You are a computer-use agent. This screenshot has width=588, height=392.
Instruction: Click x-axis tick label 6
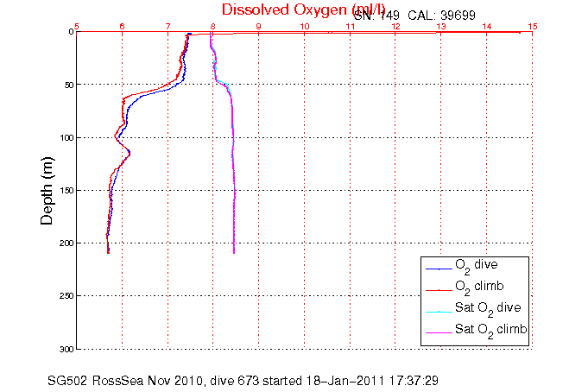[123, 26]
